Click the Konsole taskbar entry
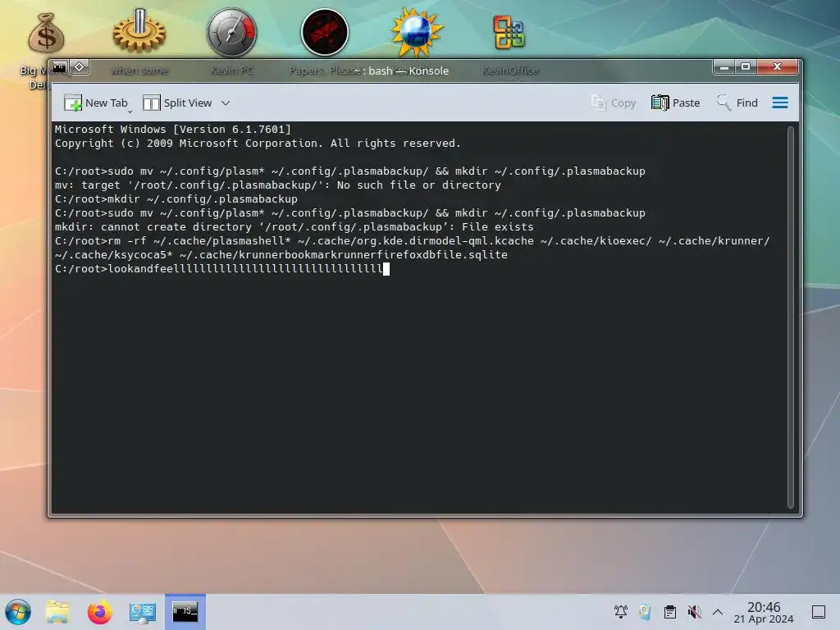Screen dimensions: 840x630 [185, 611]
